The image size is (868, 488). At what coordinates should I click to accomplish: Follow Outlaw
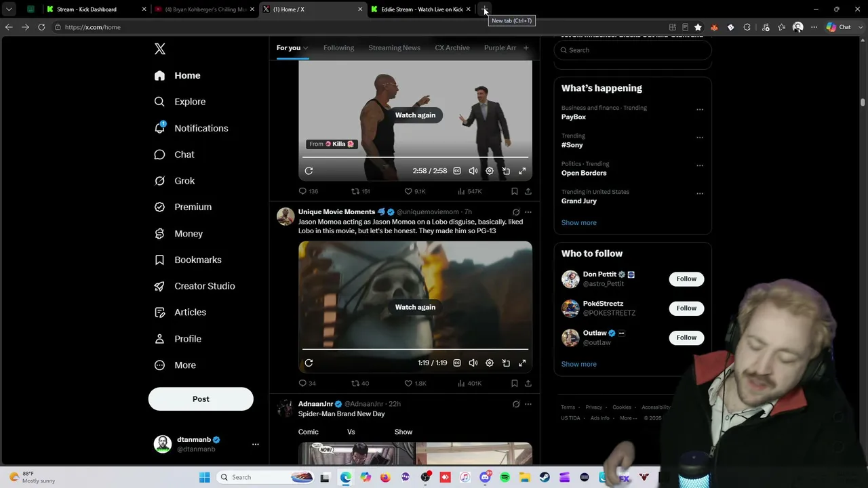point(686,338)
